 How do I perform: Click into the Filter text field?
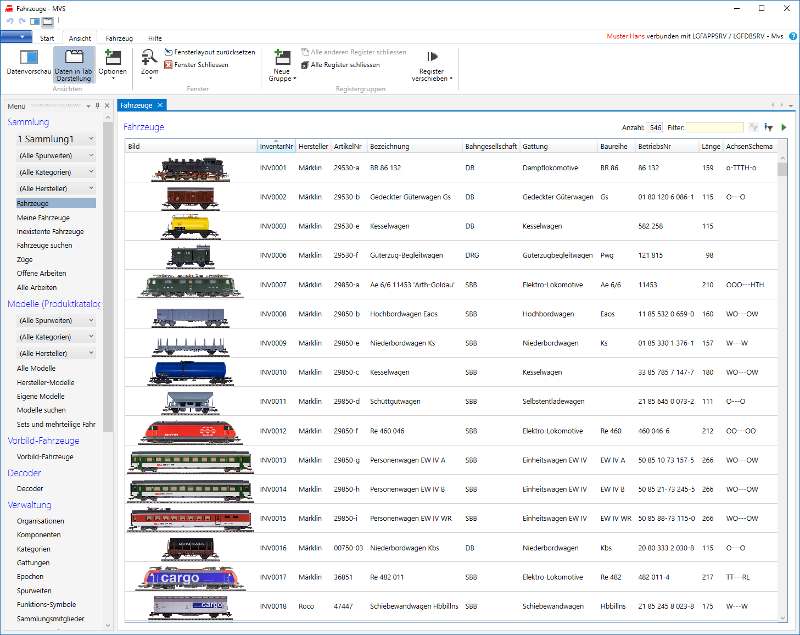(714, 128)
